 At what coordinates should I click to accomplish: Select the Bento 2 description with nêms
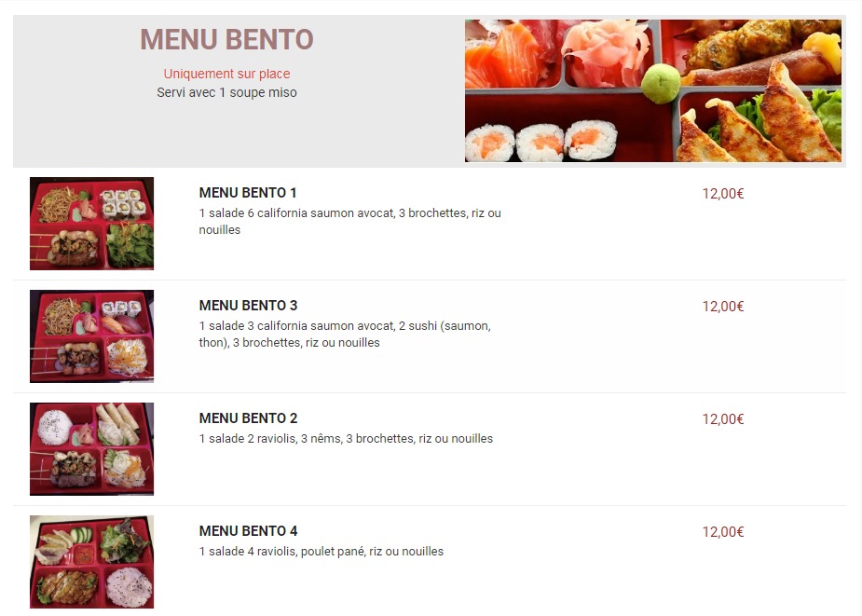[x=346, y=438]
